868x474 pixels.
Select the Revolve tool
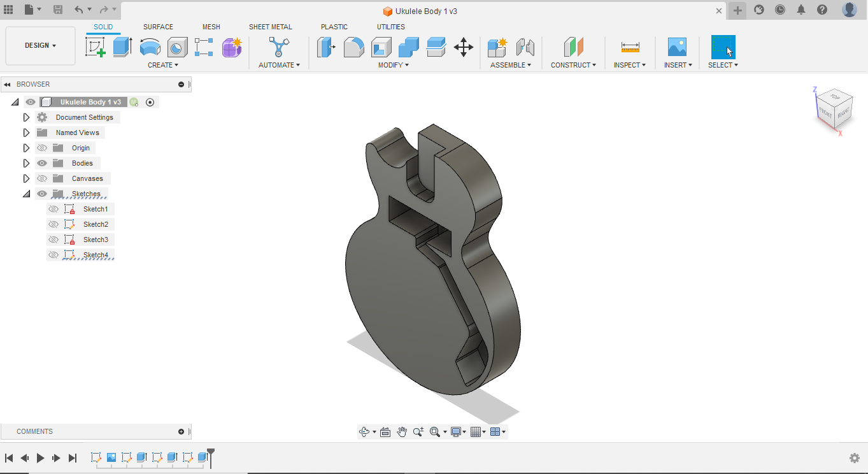150,47
